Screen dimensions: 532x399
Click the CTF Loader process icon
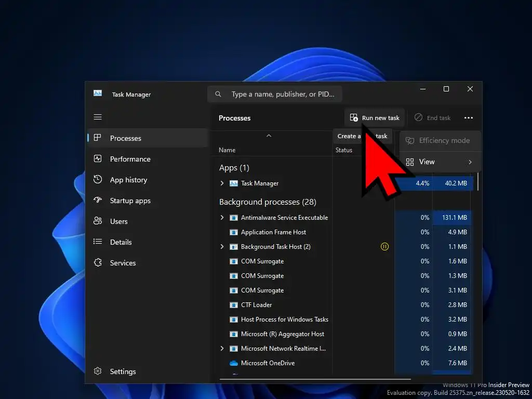234,305
